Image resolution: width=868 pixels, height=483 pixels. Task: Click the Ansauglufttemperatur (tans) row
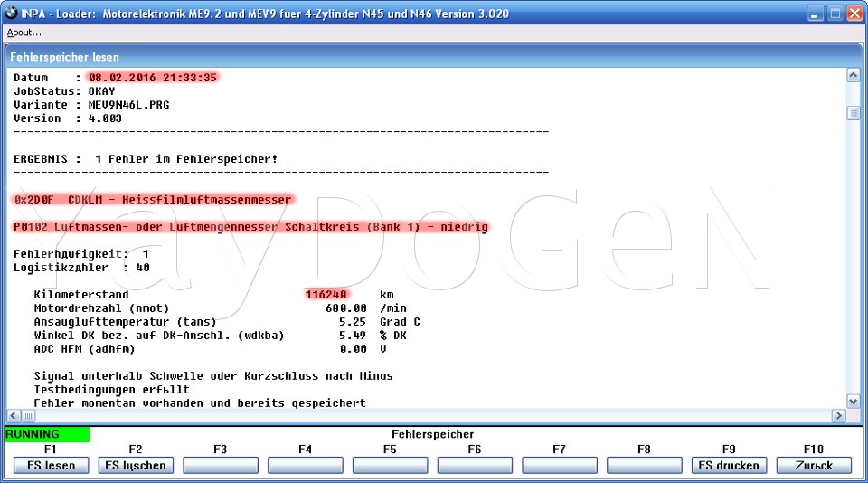[x=227, y=322]
